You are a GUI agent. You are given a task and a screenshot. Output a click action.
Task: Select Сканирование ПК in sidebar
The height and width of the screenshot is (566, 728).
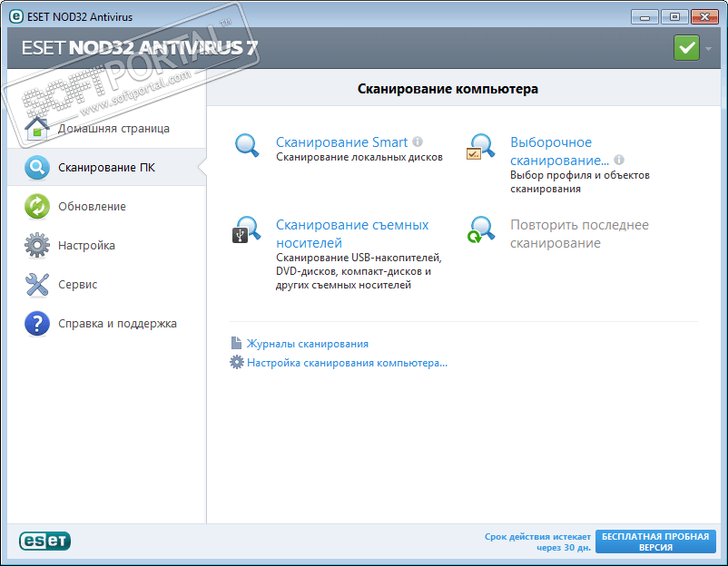pos(106,168)
